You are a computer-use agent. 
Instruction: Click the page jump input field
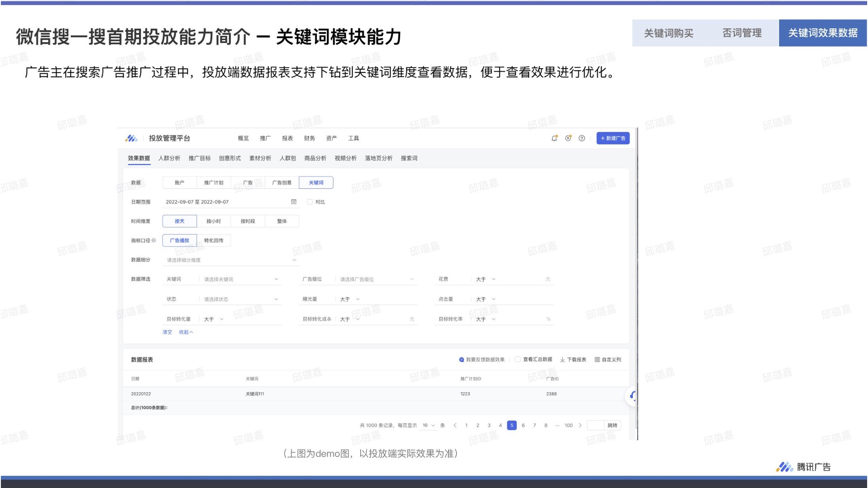point(595,426)
